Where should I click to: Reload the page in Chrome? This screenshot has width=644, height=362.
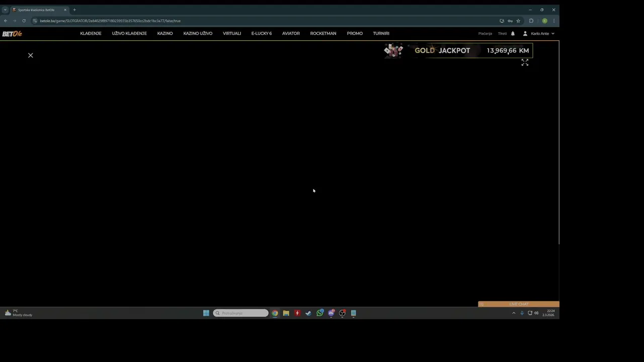24,21
